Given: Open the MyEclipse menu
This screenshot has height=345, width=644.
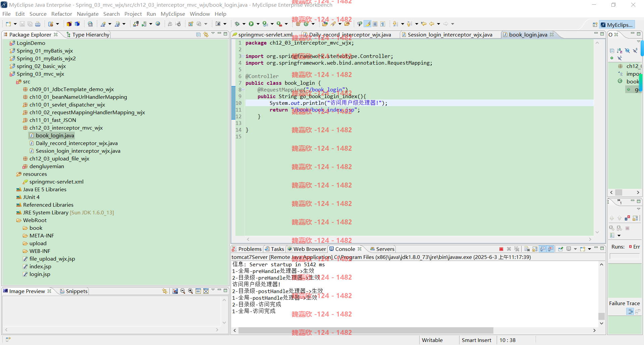Looking at the screenshot, I should click(173, 14).
